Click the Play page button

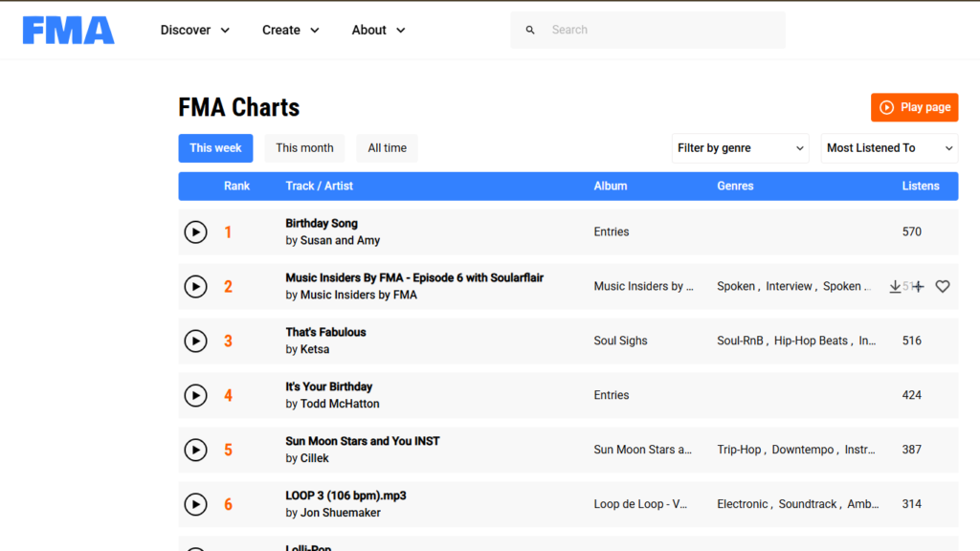click(914, 107)
